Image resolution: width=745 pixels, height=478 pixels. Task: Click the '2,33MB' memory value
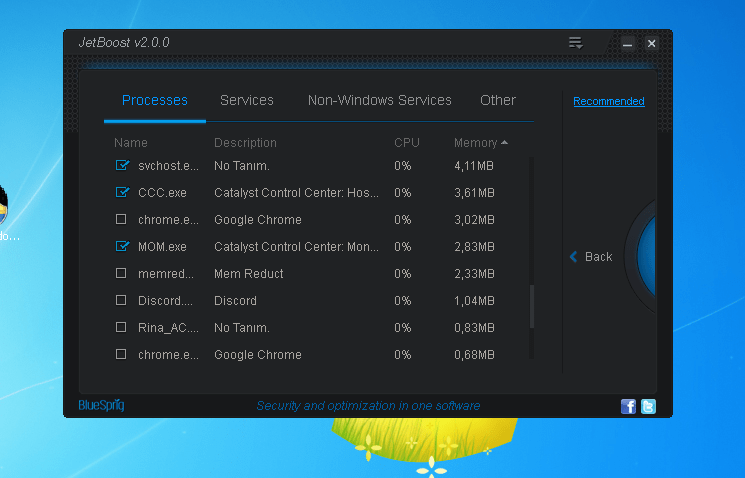[x=474, y=274]
